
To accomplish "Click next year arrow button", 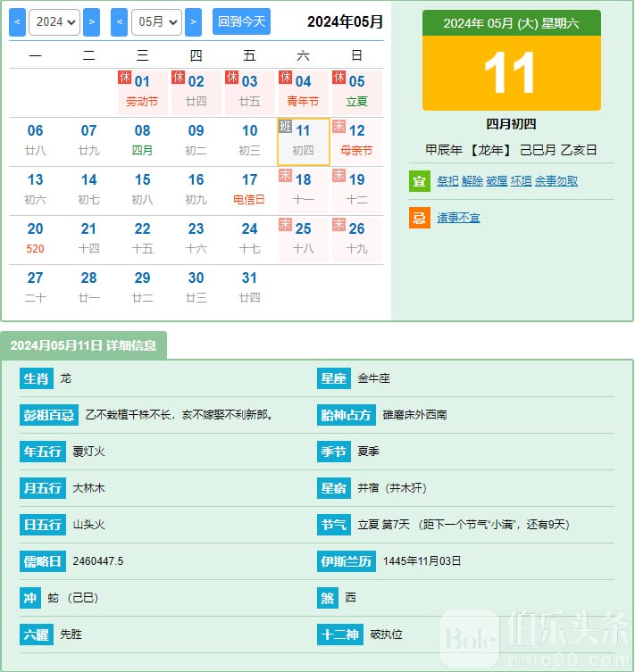I will [x=91, y=21].
